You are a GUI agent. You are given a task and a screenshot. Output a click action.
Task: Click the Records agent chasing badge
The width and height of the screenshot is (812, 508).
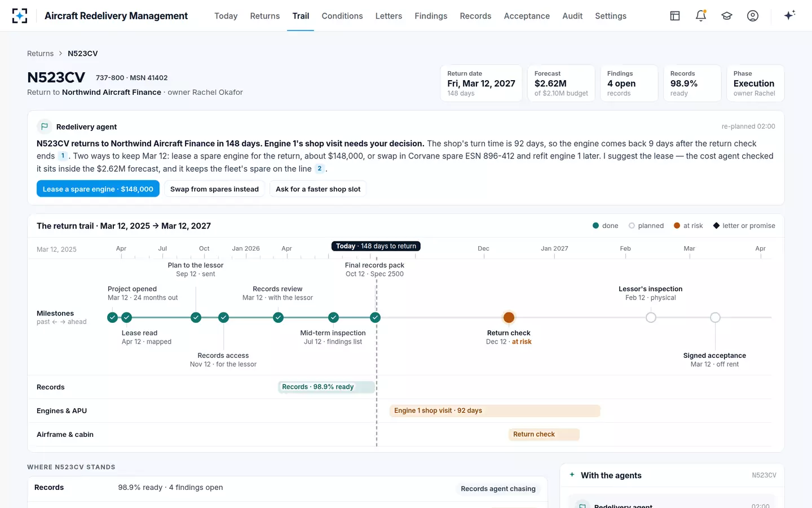[x=498, y=489]
